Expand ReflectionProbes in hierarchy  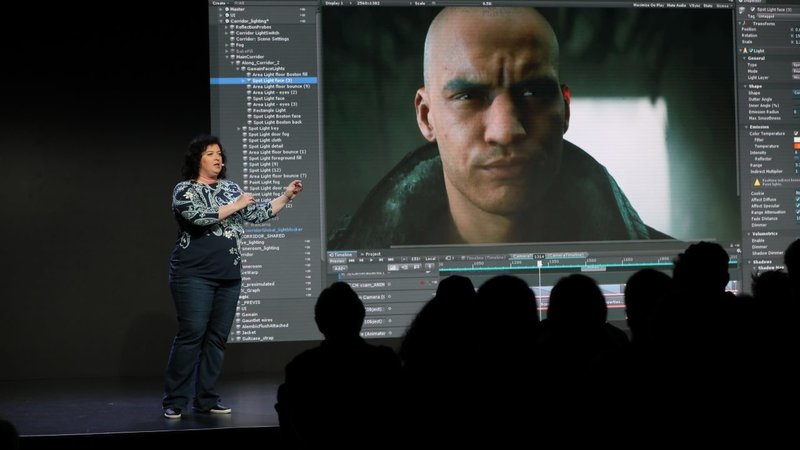(227, 27)
